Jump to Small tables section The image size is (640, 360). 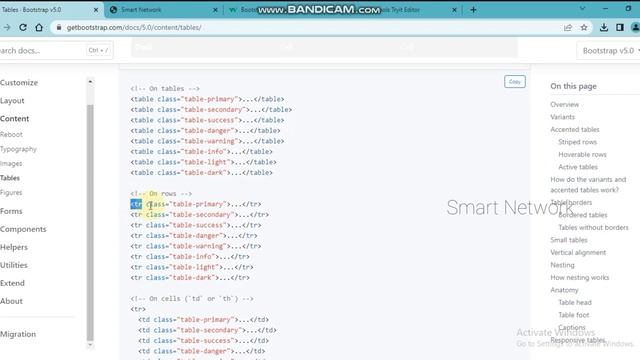[569, 240]
